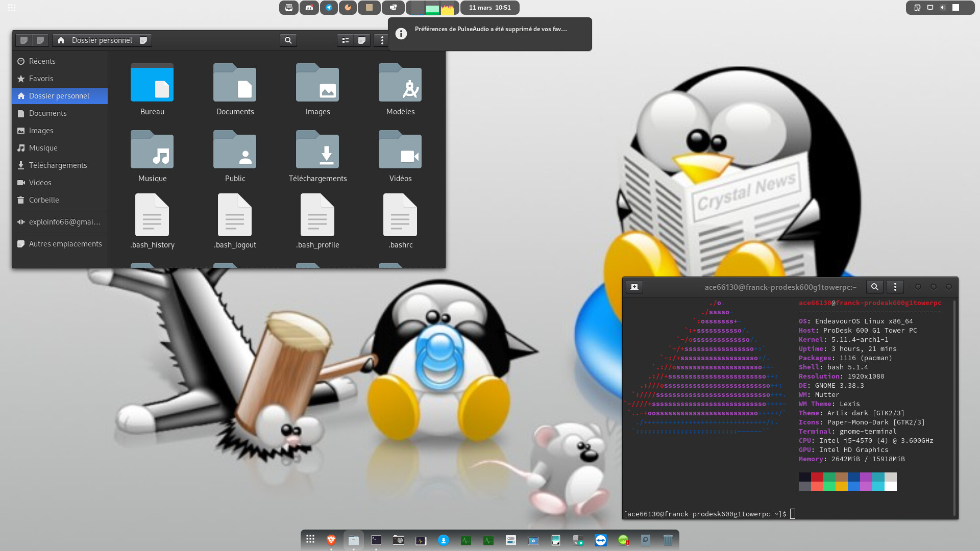980x551 pixels.
Task: Open Corbeille in the sidebar
Action: tap(60, 200)
